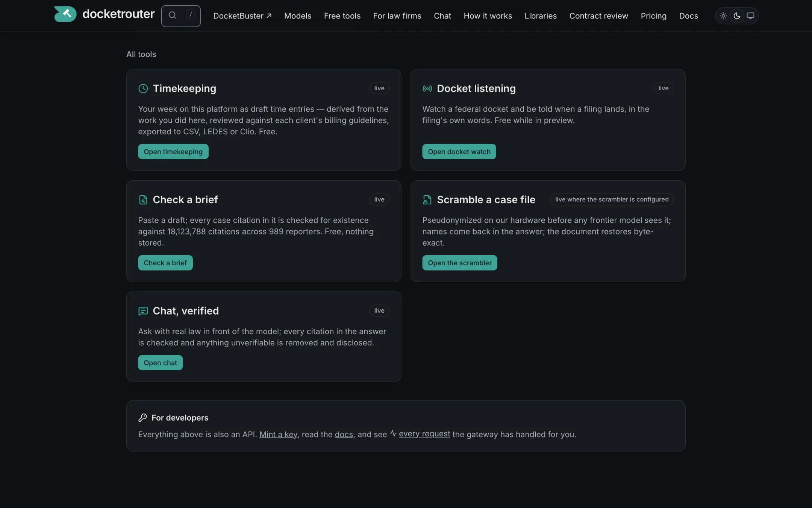Image resolution: width=812 pixels, height=508 pixels.
Task: Click the Check a brief button
Action: [165, 263]
